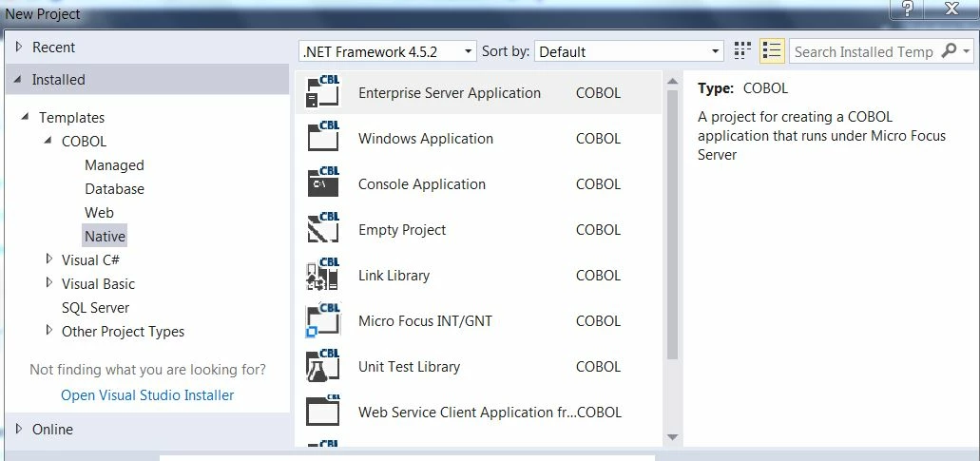Select the Visual C# templates category

click(90, 259)
